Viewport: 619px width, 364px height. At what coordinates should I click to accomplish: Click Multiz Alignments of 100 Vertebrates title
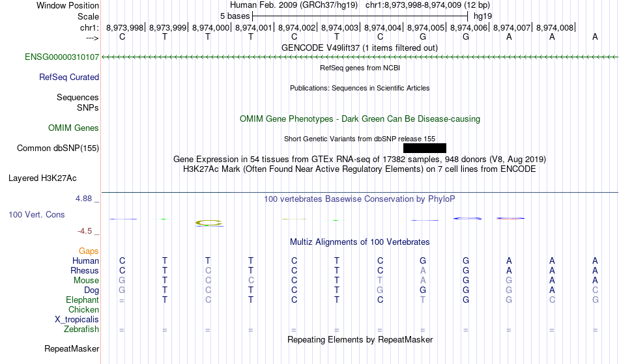[360, 242]
